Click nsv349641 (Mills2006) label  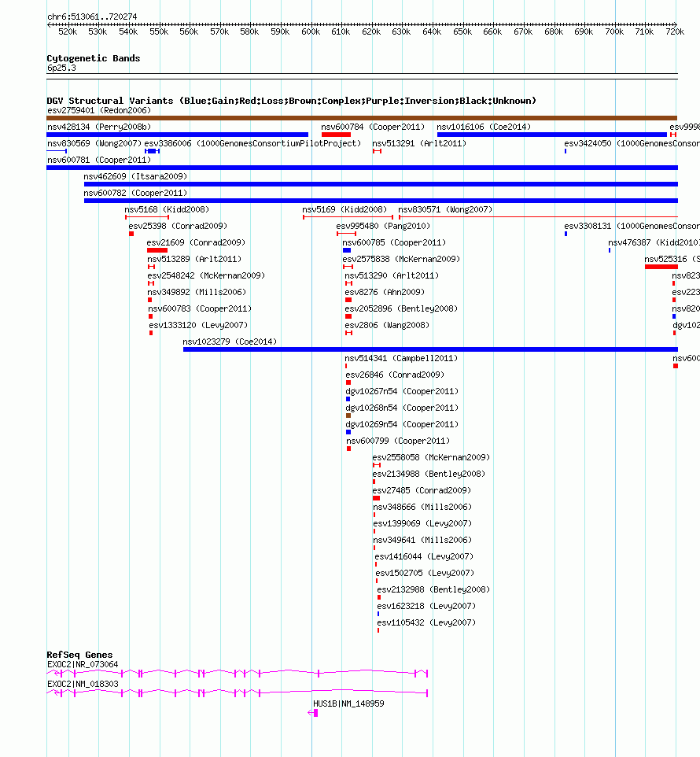[x=422, y=540]
